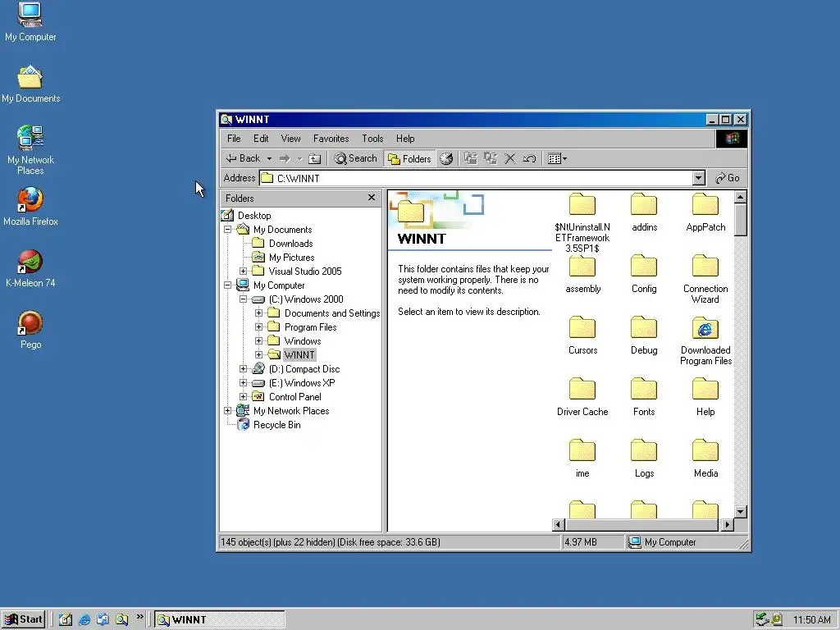Open the Tools menu
The image size is (840, 630).
click(x=372, y=139)
